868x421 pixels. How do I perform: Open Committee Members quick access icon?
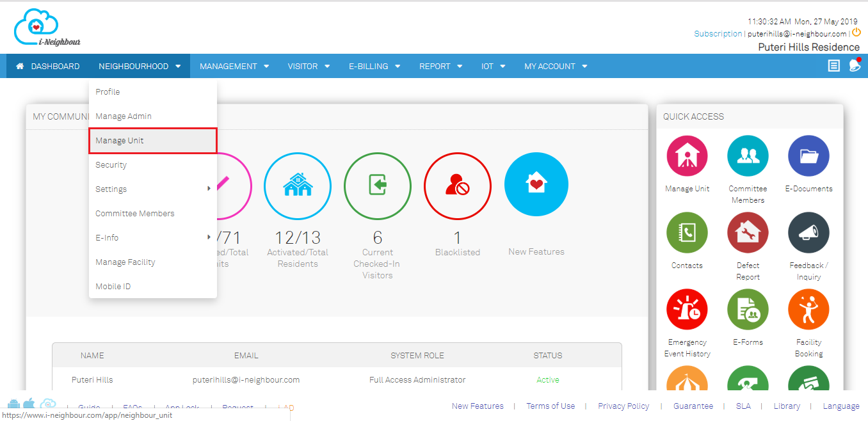coord(748,156)
